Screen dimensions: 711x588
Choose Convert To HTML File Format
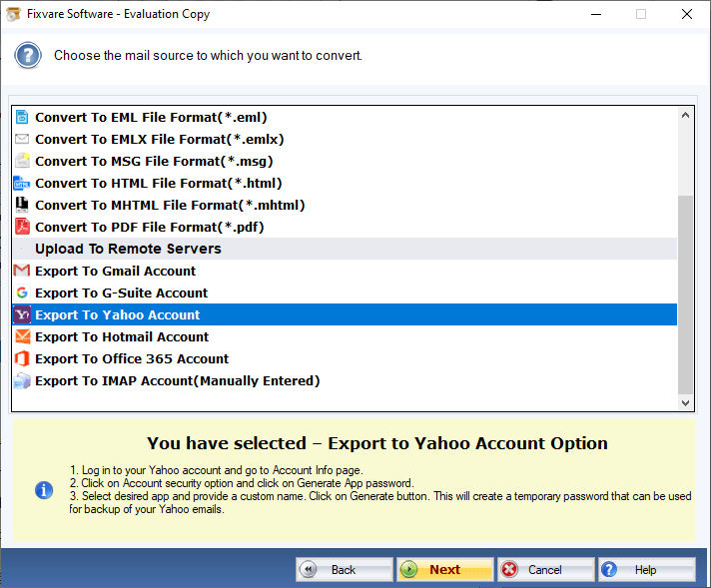click(345, 183)
